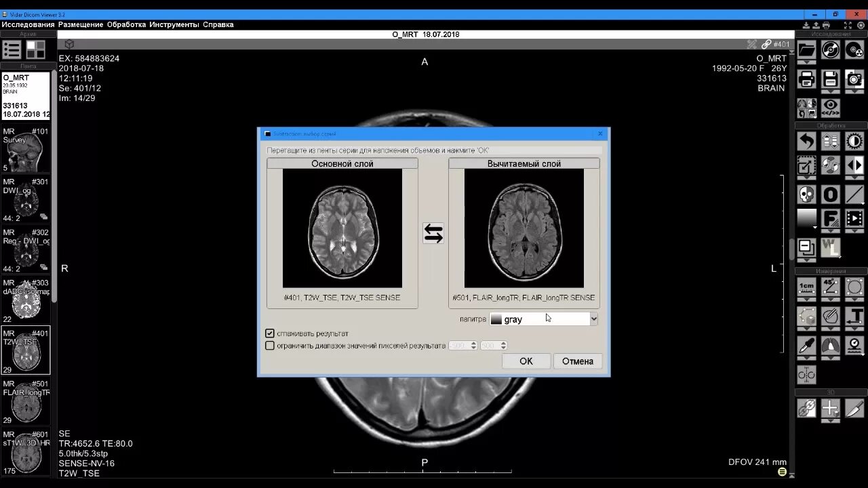Viewport: 868px width, 488px height.
Task: Expand dropdown arrow under film play icon
Action: coord(854,232)
